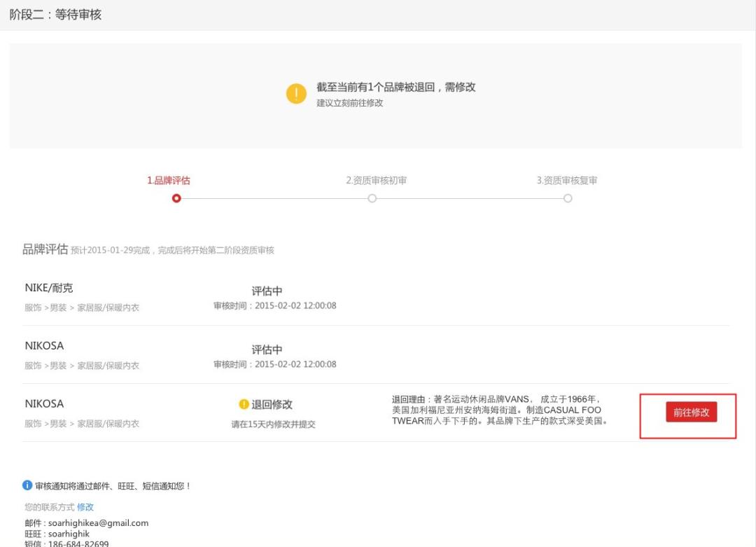The width and height of the screenshot is (756, 547).
Task: Open the 修改 link next to 您的联系方式
Action: (85, 507)
